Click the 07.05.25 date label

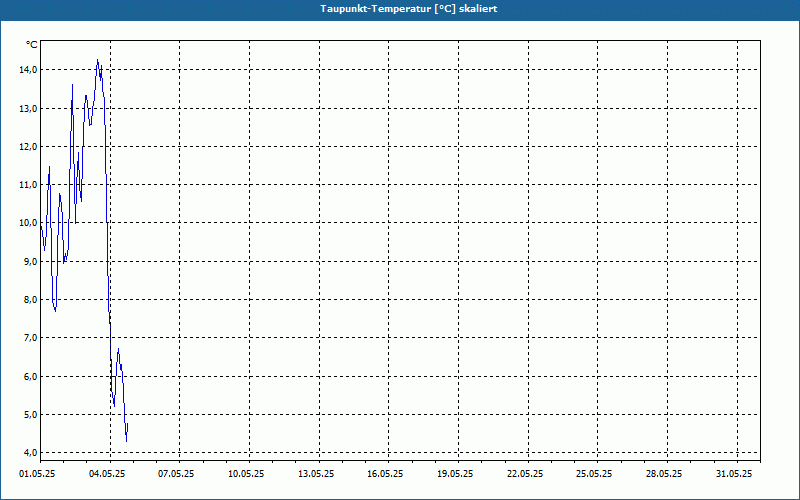point(176,474)
